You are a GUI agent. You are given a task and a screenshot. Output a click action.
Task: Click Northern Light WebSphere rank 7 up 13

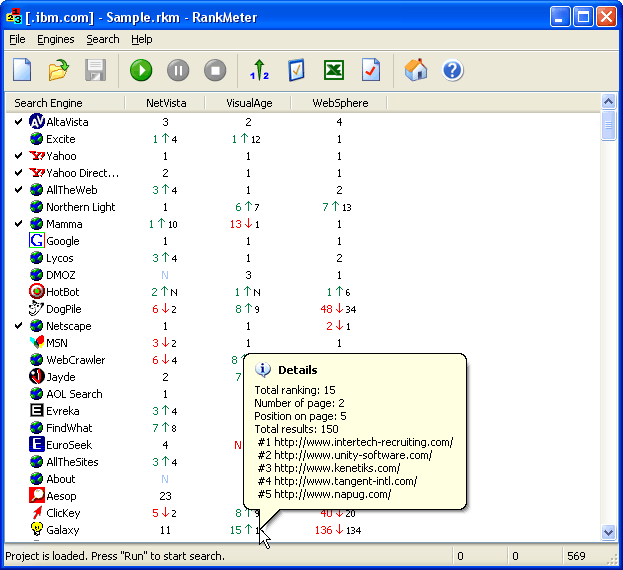[x=337, y=207]
